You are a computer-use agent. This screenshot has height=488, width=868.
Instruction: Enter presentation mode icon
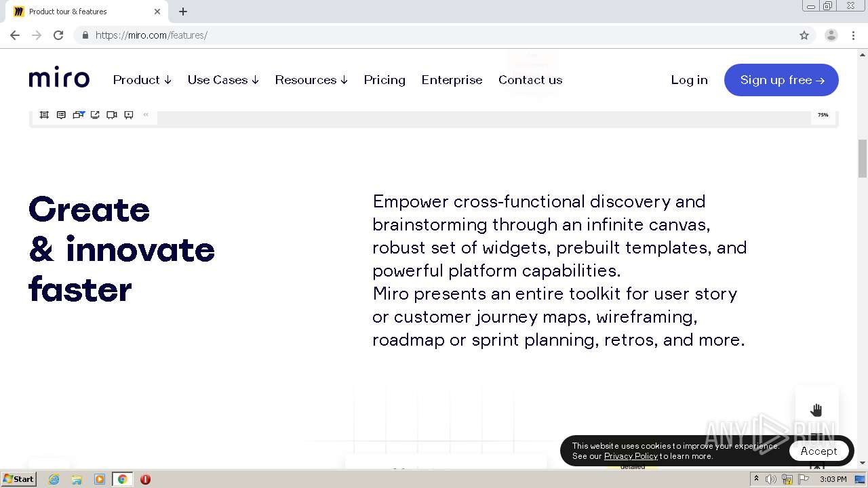[129, 115]
